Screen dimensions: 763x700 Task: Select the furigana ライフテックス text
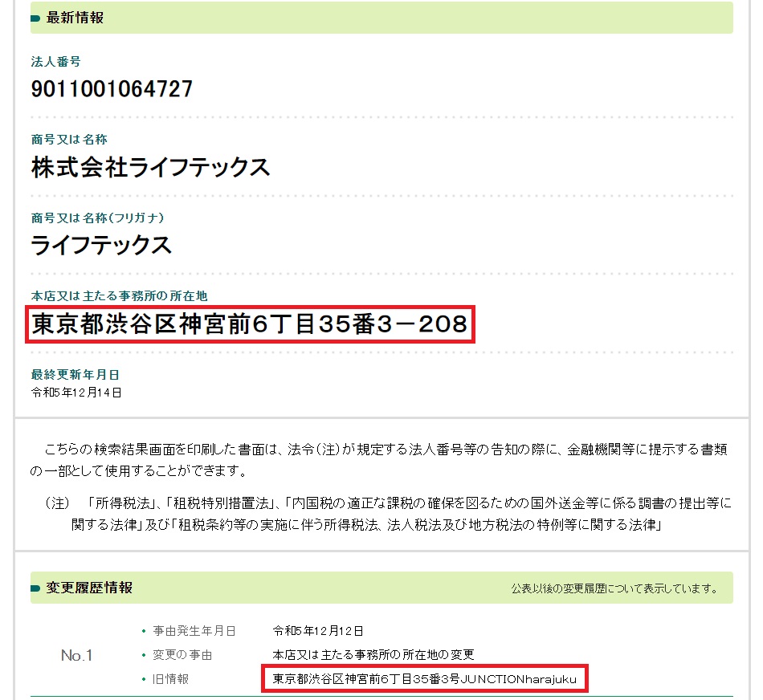101,245
